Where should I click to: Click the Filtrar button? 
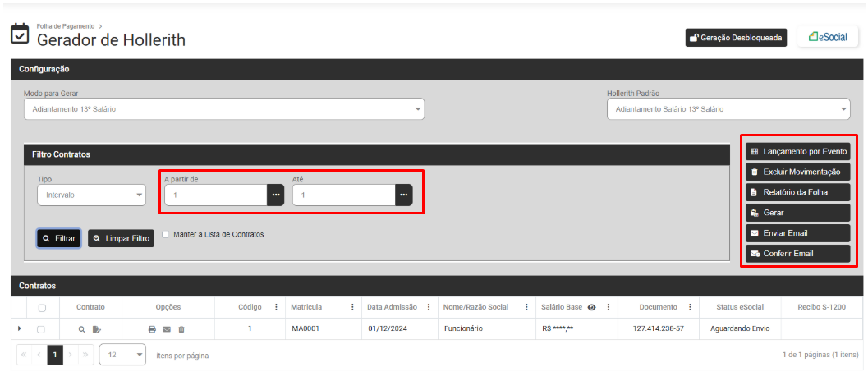click(58, 238)
